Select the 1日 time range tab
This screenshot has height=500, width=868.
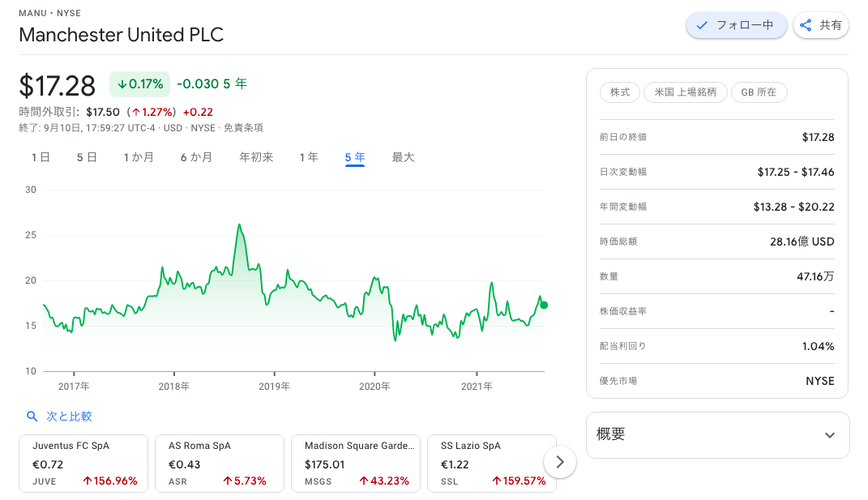pos(41,158)
